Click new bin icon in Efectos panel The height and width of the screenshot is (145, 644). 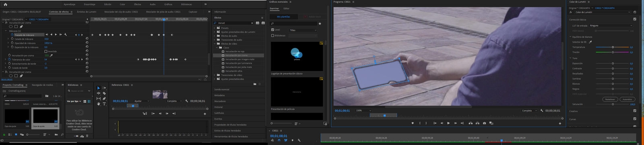(255, 84)
